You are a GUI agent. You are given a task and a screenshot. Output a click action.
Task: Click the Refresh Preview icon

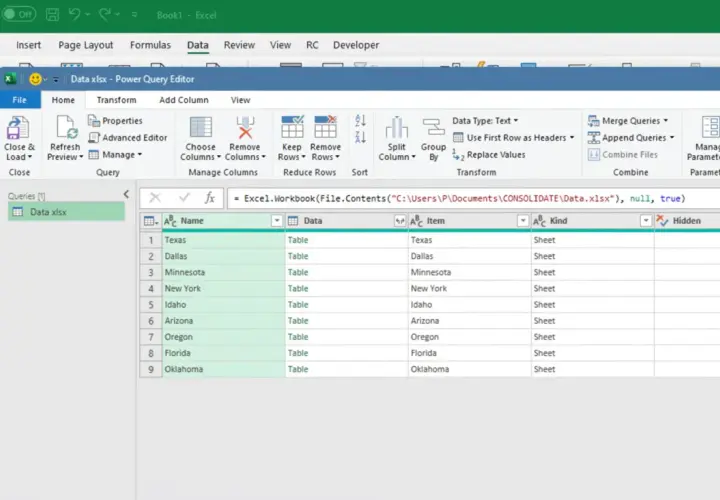(x=65, y=127)
